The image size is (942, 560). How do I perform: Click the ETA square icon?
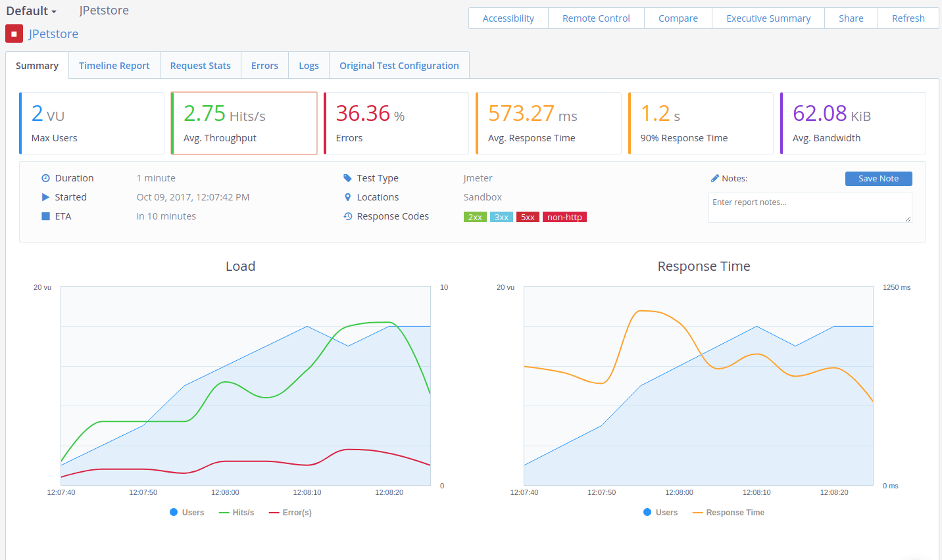pos(46,216)
